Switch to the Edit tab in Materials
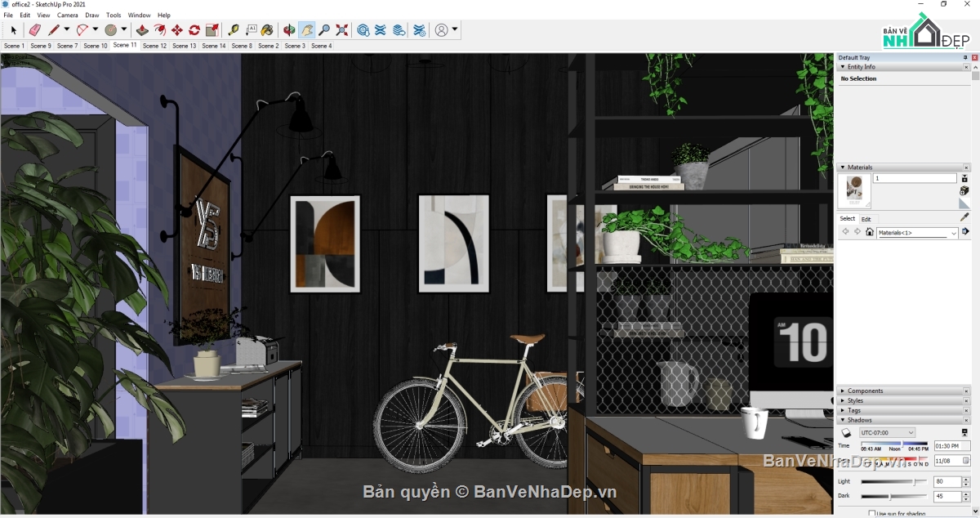 coord(866,219)
